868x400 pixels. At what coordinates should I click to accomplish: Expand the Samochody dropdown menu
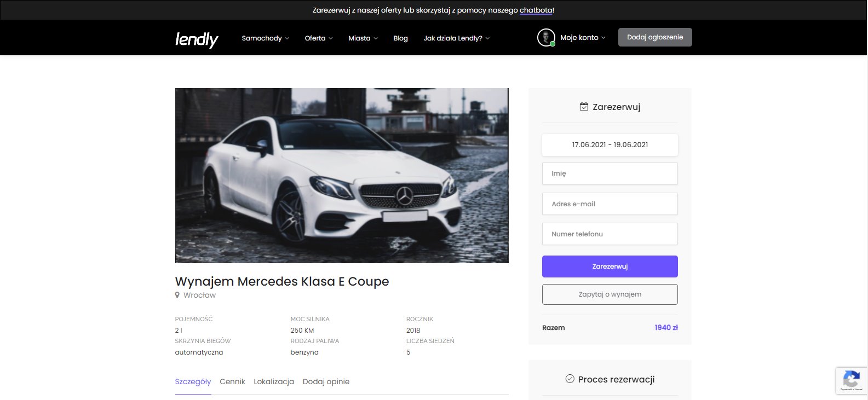pyautogui.click(x=265, y=38)
